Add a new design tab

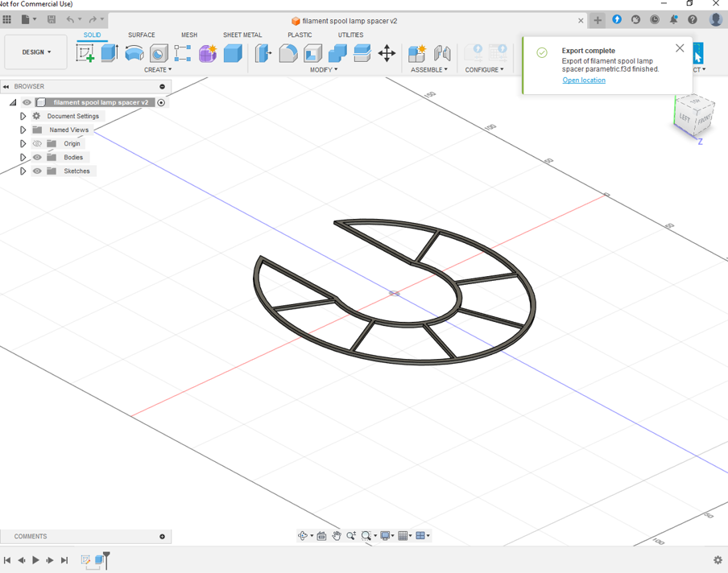coord(598,20)
